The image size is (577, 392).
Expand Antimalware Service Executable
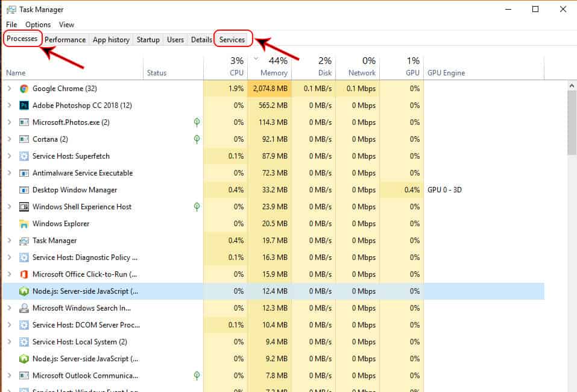10,173
